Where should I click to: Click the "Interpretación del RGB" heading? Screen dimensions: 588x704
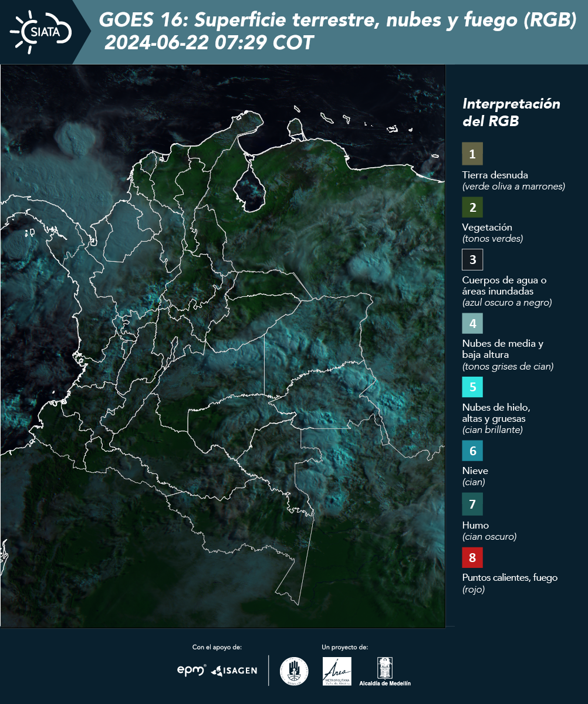click(511, 113)
